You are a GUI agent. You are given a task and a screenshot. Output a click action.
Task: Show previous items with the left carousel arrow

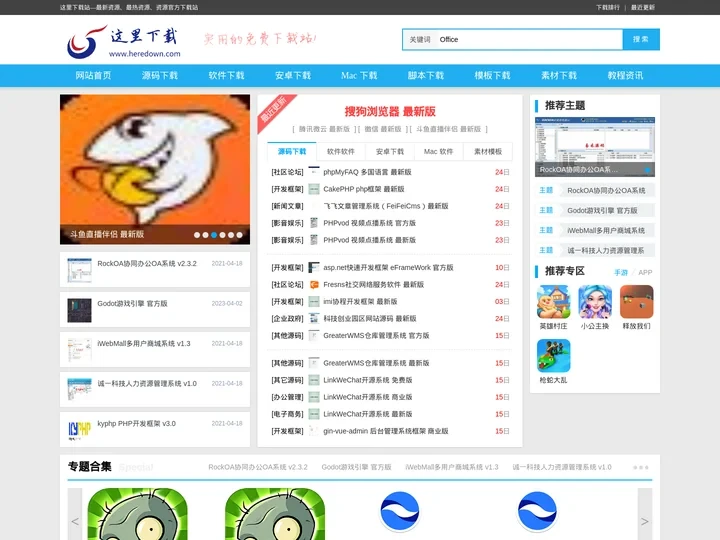tap(75, 514)
